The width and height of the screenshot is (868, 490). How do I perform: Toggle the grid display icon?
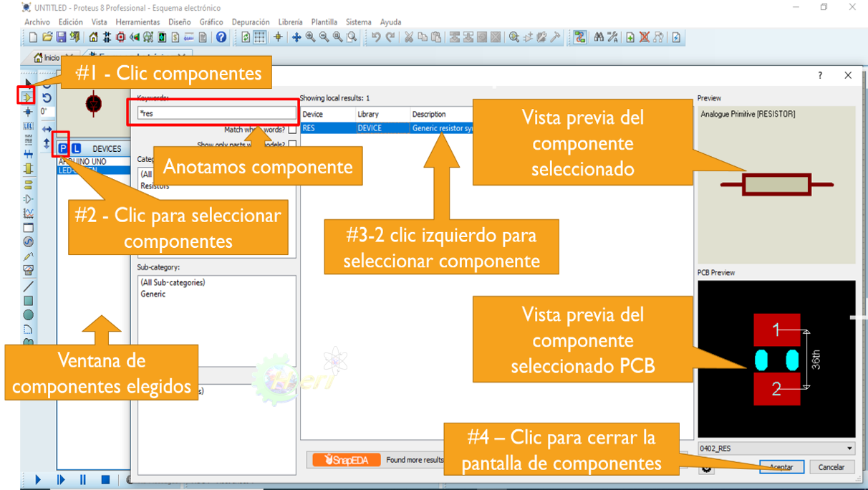pyautogui.click(x=260, y=37)
